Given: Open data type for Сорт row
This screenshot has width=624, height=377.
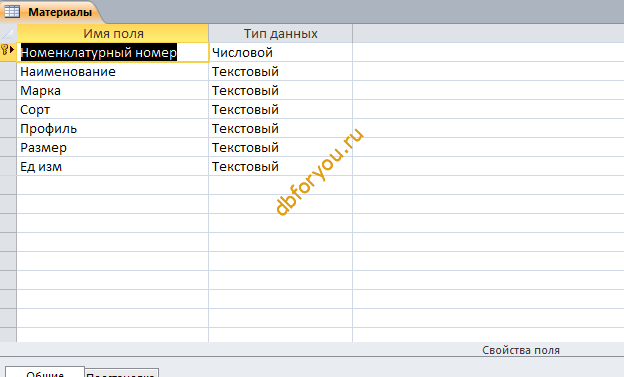Looking at the screenshot, I should click(281, 109).
